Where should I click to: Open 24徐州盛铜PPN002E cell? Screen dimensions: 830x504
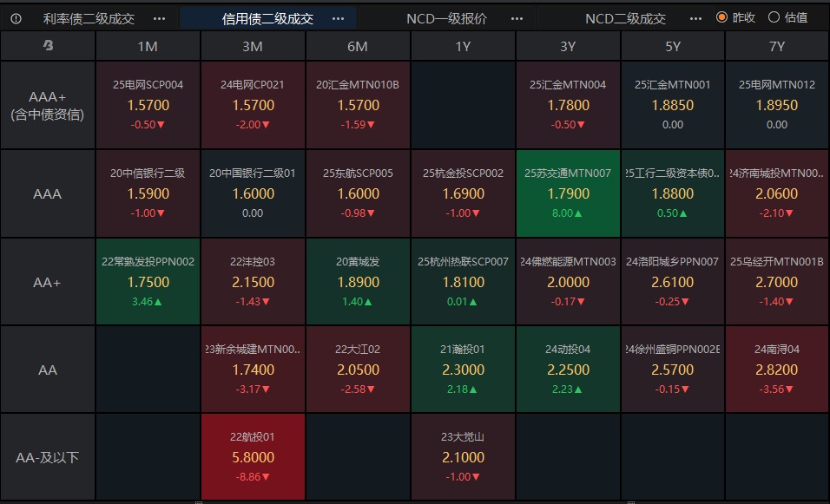[673, 370]
